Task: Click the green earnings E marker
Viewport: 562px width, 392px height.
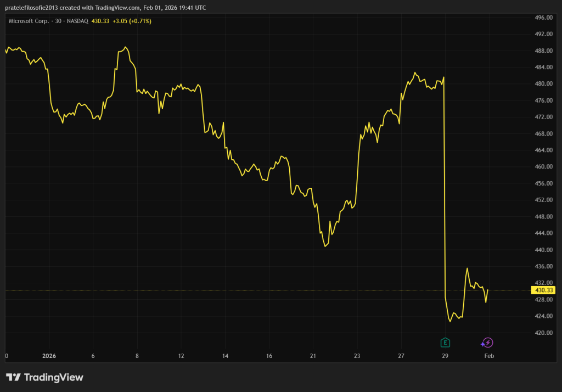Action: pos(445,343)
